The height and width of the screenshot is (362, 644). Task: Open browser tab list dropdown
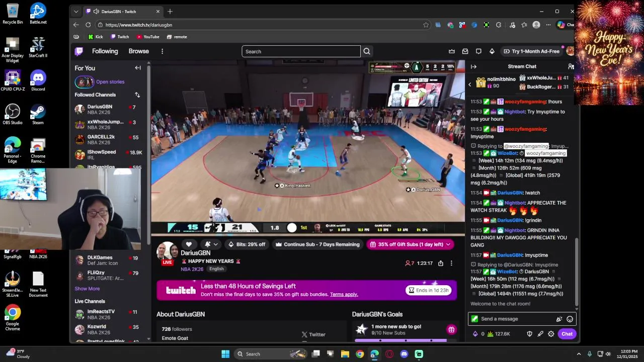76,11
